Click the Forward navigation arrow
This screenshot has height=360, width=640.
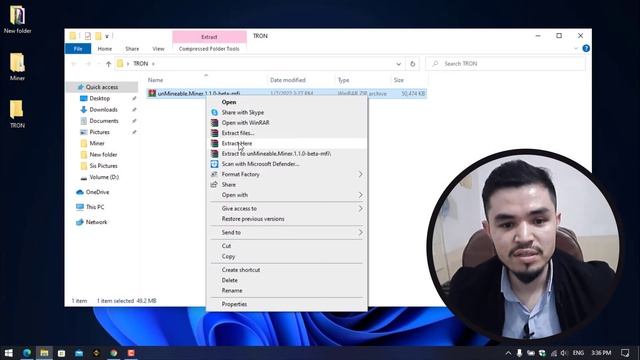click(x=88, y=64)
